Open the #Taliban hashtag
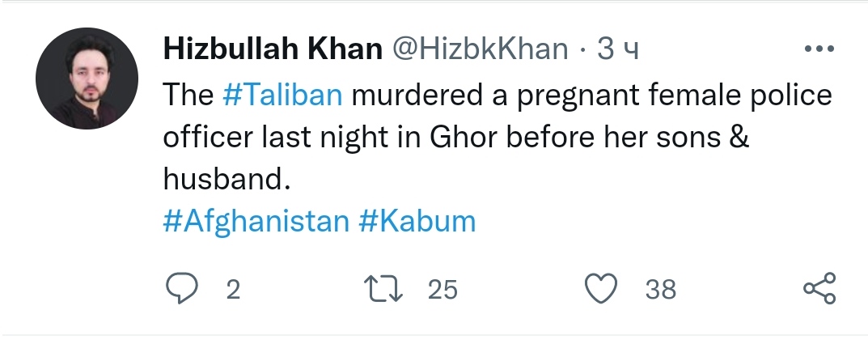The image size is (868, 361). tap(282, 96)
